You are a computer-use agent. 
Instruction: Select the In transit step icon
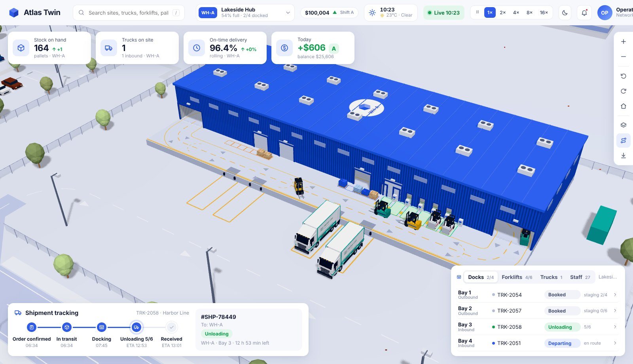pos(67,327)
